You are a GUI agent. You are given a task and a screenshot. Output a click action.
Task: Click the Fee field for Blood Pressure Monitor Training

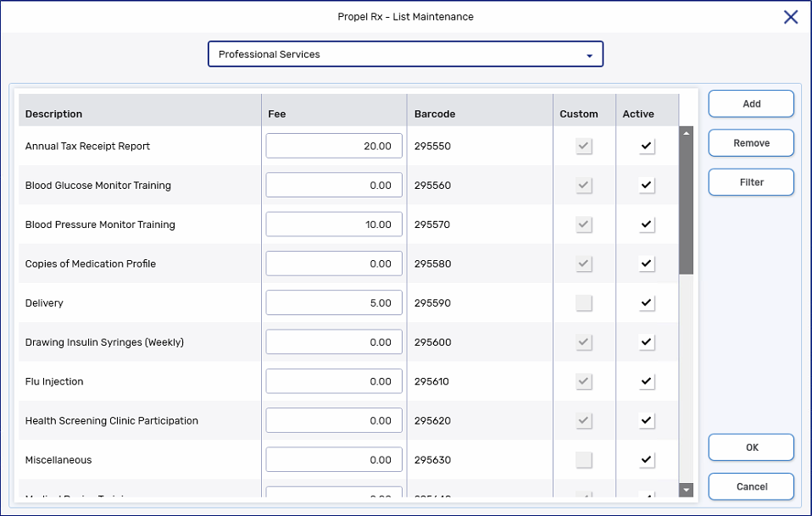tap(334, 225)
